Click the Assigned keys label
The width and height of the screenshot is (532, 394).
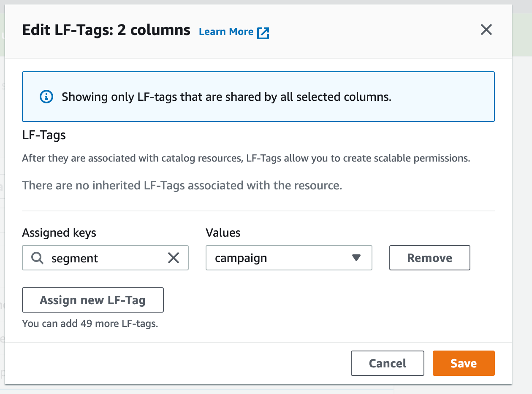point(59,232)
